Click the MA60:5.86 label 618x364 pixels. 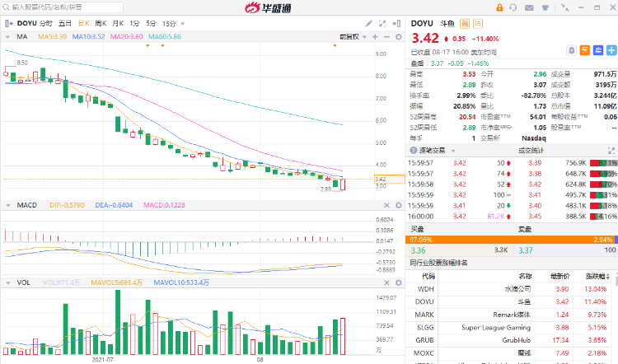click(x=165, y=36)
